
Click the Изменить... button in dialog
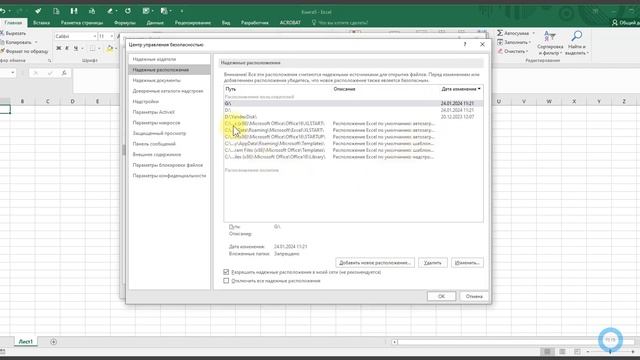tap(467, 263)
